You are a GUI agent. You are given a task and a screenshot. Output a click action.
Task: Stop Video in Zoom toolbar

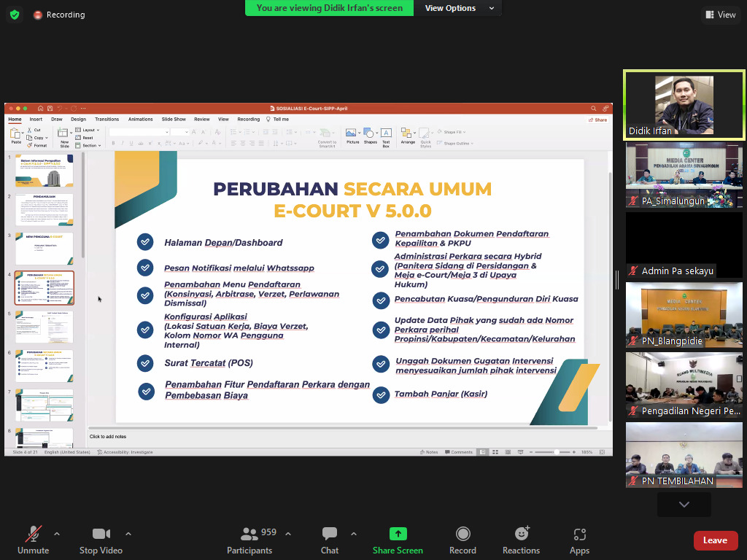click(101, 540)
